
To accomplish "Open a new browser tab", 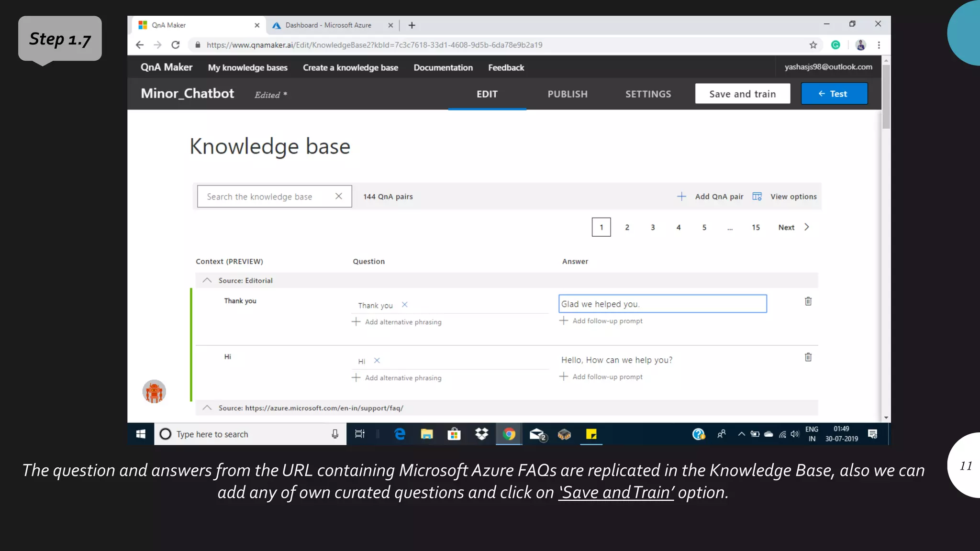I will pos(412,25).
